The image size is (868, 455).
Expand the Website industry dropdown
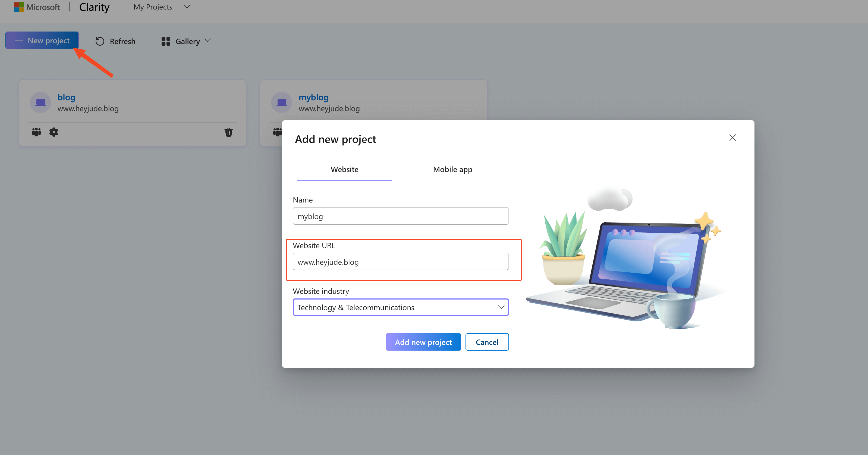pos(401,307)
